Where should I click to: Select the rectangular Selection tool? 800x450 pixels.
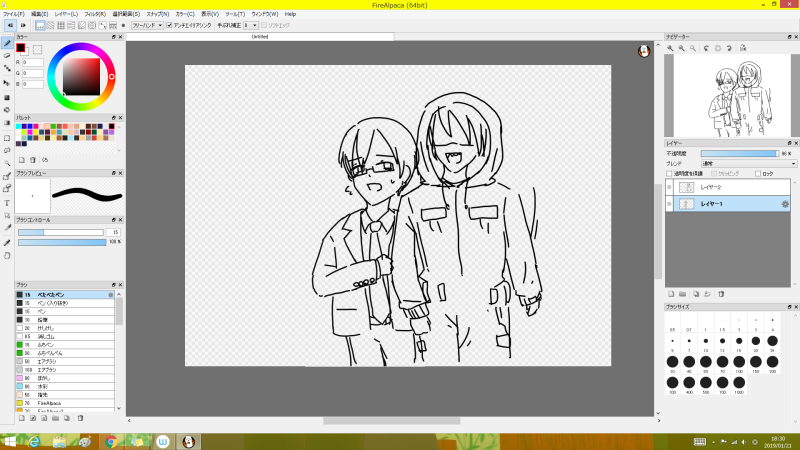[7, 138]
